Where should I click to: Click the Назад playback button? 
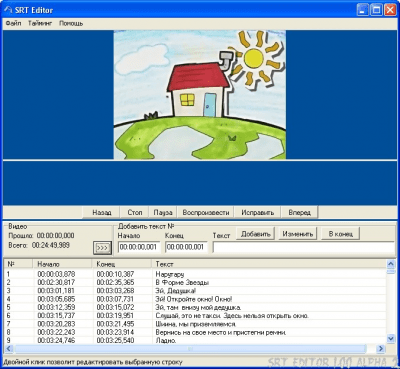(101, 212)
